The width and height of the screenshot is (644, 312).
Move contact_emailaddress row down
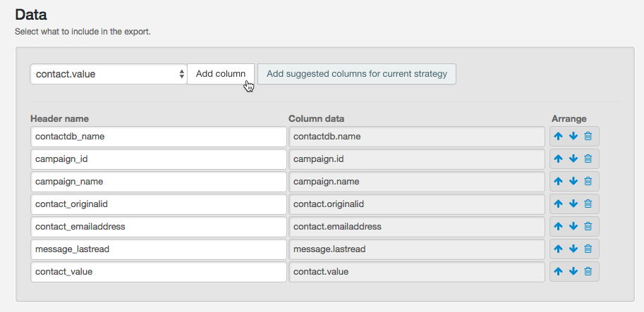[x=573, y=227]
